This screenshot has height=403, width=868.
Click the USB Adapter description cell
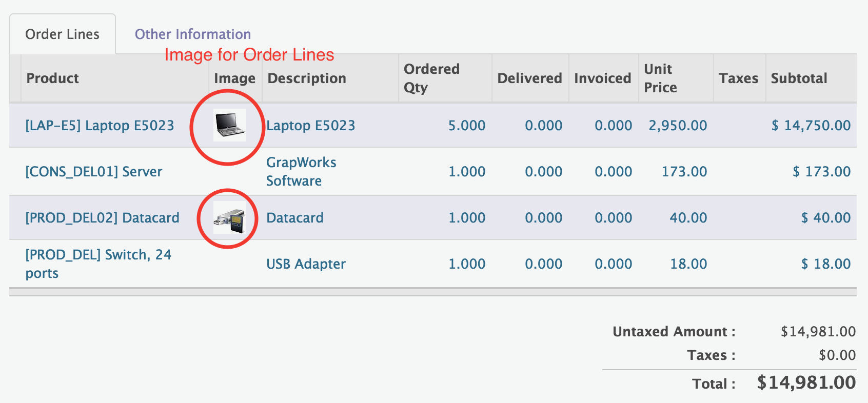coord(305,264)
